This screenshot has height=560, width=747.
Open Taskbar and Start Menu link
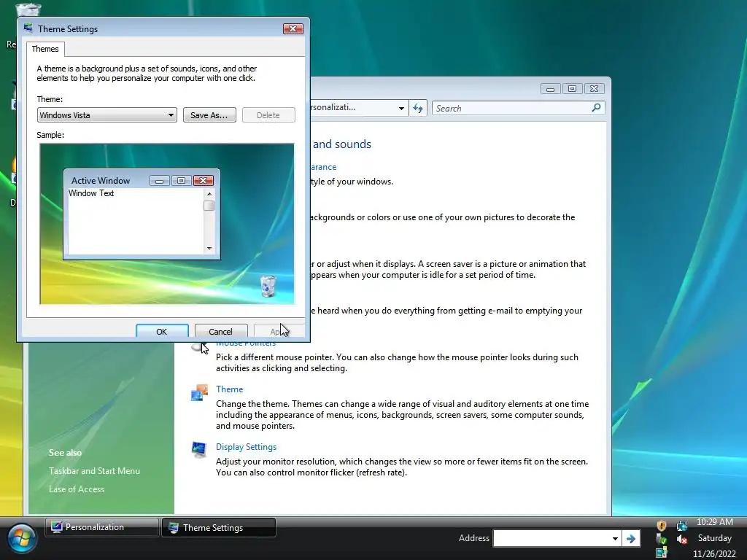pyautogui.click(x=94, y=470)
